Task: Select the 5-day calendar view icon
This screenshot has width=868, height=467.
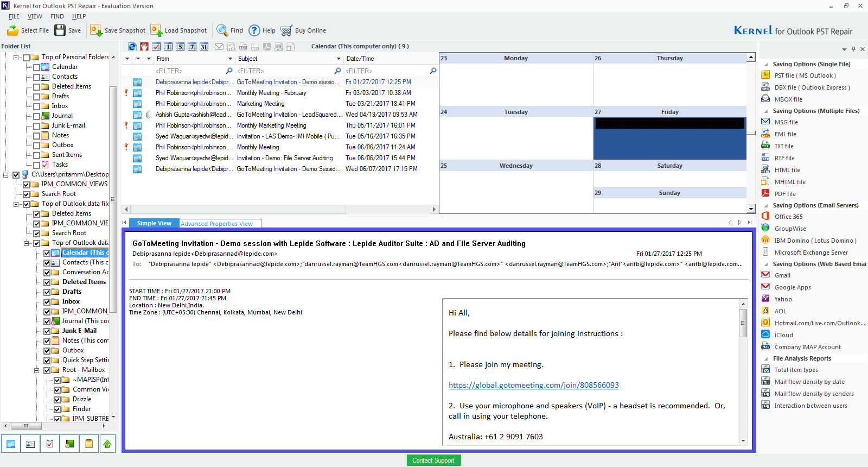Action: 180,47
